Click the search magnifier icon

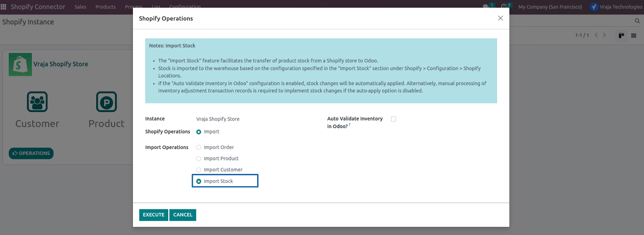pos(637,21)
